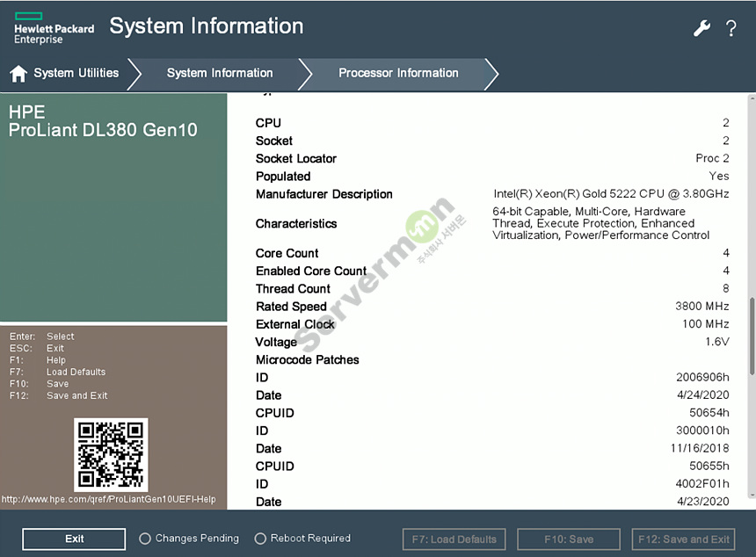Go to System Utilities breadcrumb
Screen dimensions: 756x557
tap(76, 73)
